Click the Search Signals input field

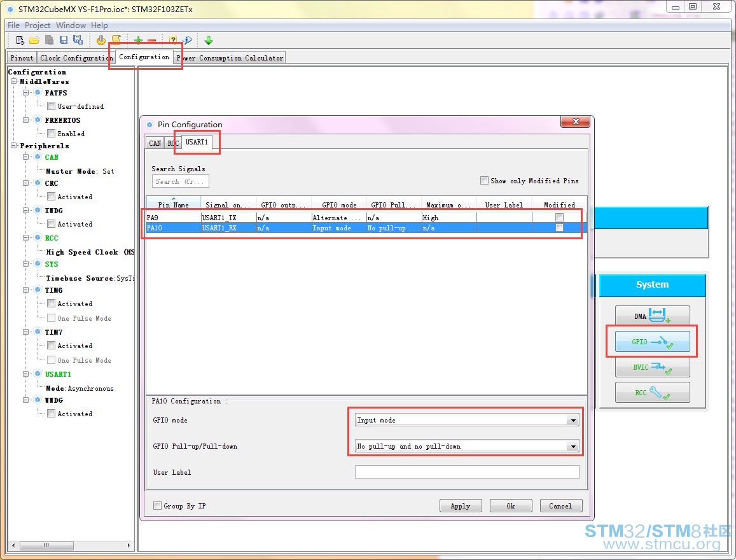[x=180, y=181]
